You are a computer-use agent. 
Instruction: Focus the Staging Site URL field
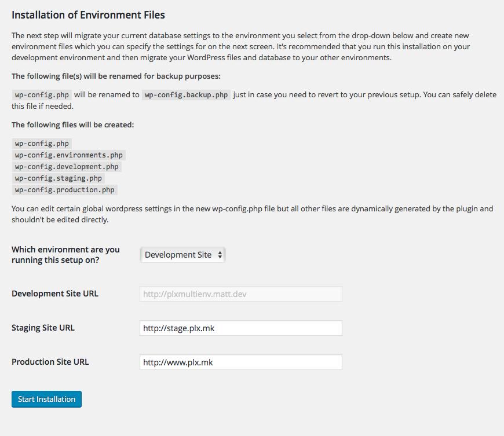click(x=240, y=328)
